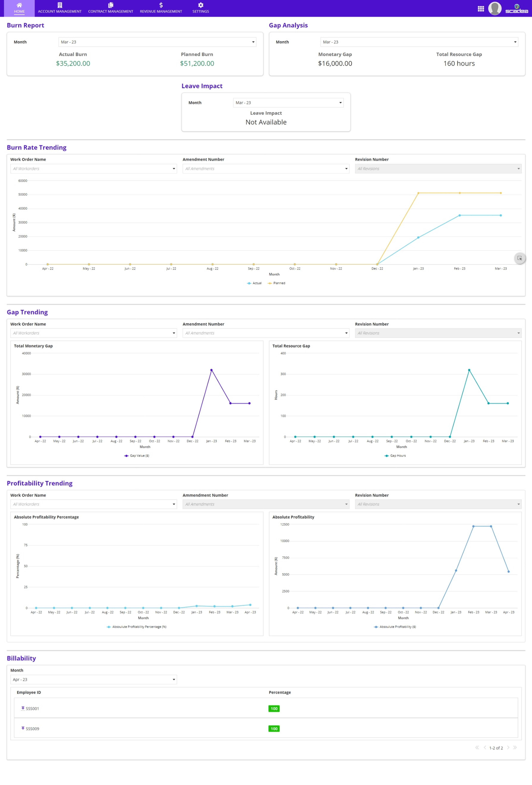
Task: Open Gap Trending Work Order Name dropdown
Action: pos(94,333)
